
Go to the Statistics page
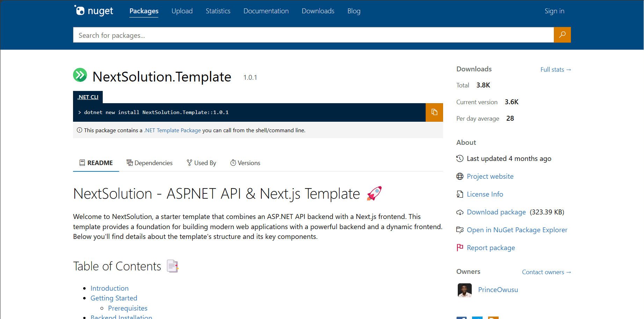pyautogui.click(x=218, y=11)
